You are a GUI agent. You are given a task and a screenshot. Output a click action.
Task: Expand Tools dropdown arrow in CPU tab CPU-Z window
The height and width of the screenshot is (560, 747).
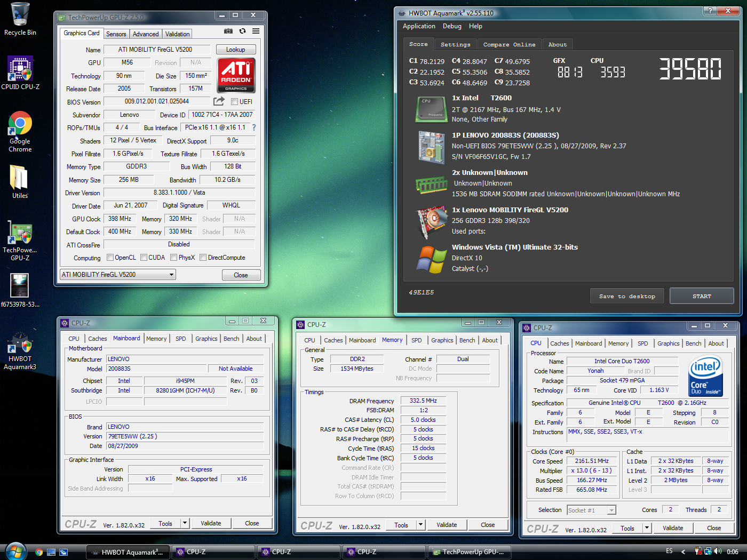click(647, 528)
